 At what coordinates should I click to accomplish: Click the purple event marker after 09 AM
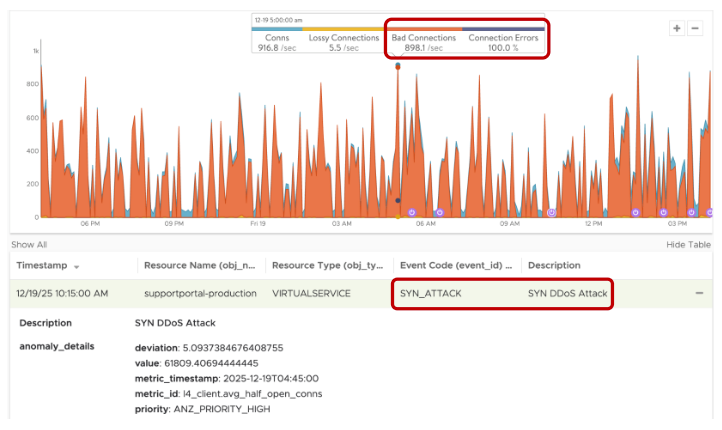[x=552, y=213]
